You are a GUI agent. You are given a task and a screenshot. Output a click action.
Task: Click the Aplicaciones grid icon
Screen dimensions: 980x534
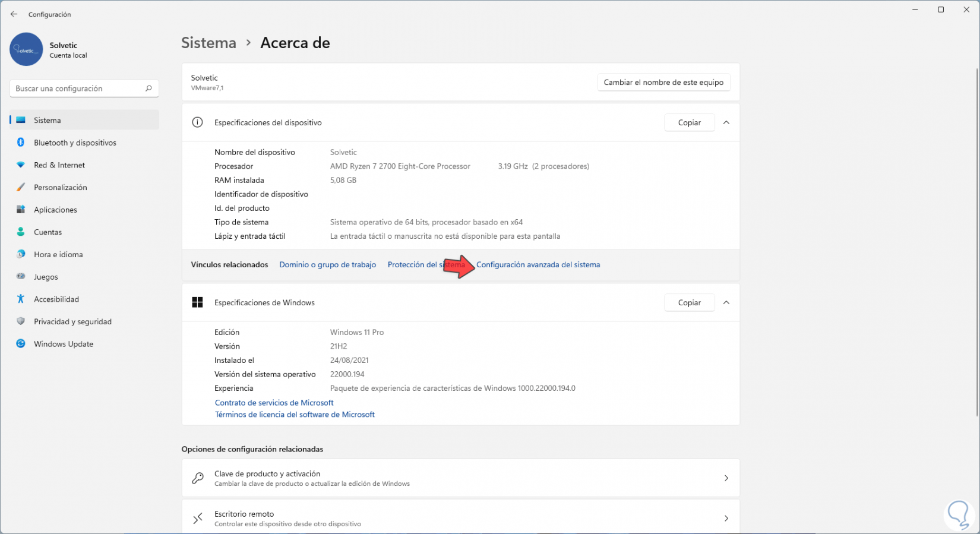pos(21,210)
